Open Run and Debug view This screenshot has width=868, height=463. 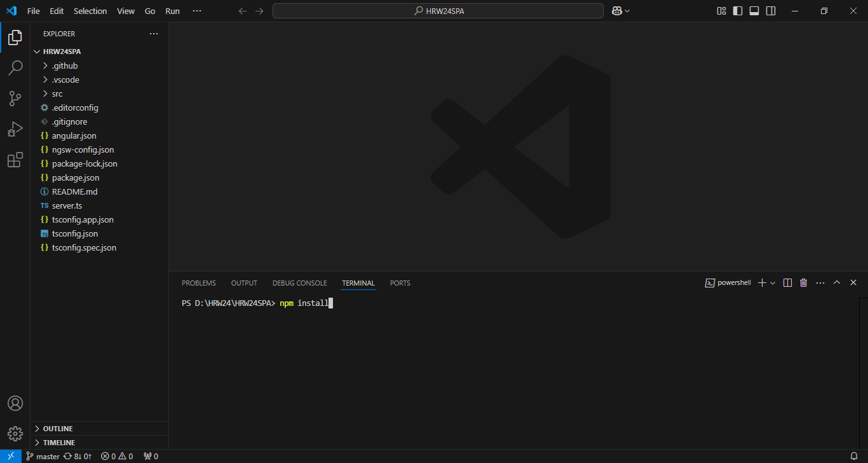point(15,129)
